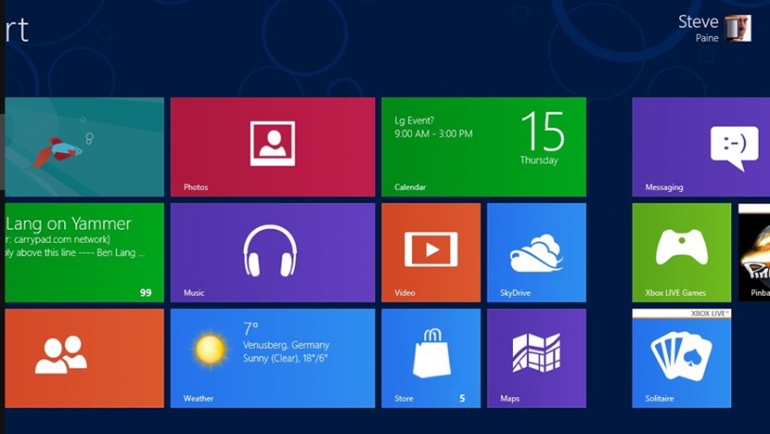Open the Maps tile
770x434 pixels.
point(537,358)
